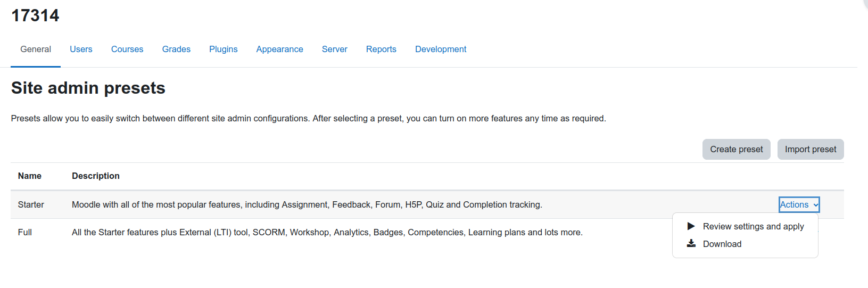868x288 pixels.
Task: Go to the Grades tab
Action: coord(176,49)
